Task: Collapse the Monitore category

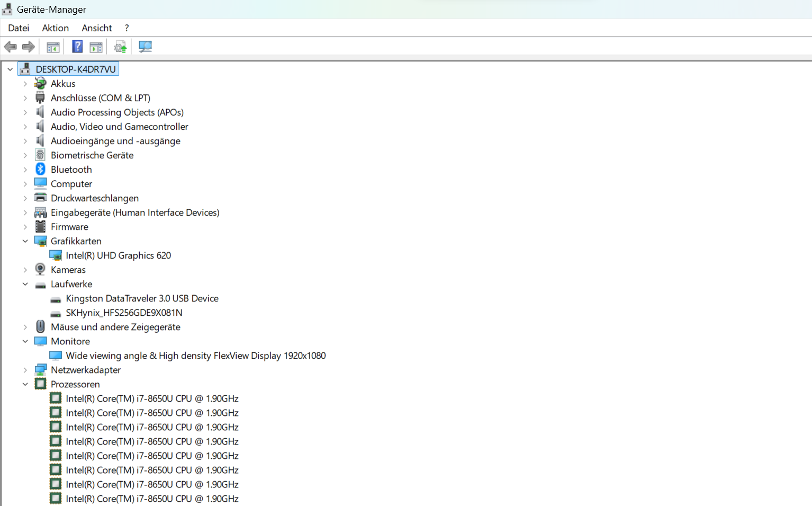Action: click(25, 341)
